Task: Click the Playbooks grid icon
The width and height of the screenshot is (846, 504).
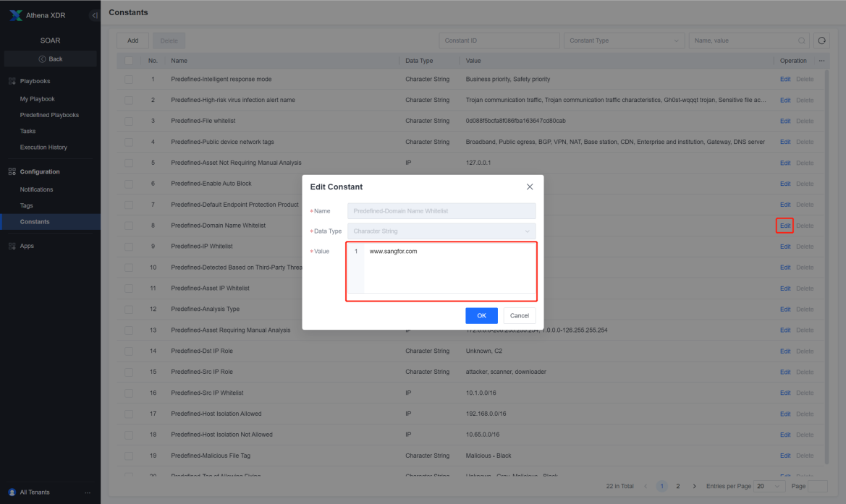Action: [12, 81]
